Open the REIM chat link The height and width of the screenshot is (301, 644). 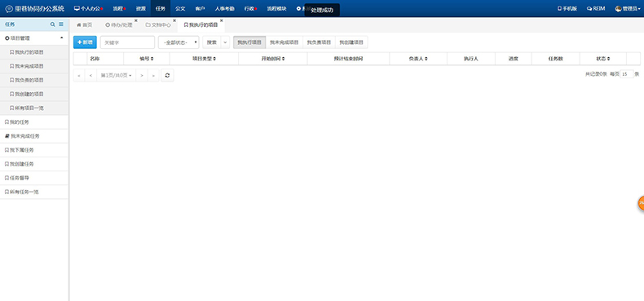[596, 9]
